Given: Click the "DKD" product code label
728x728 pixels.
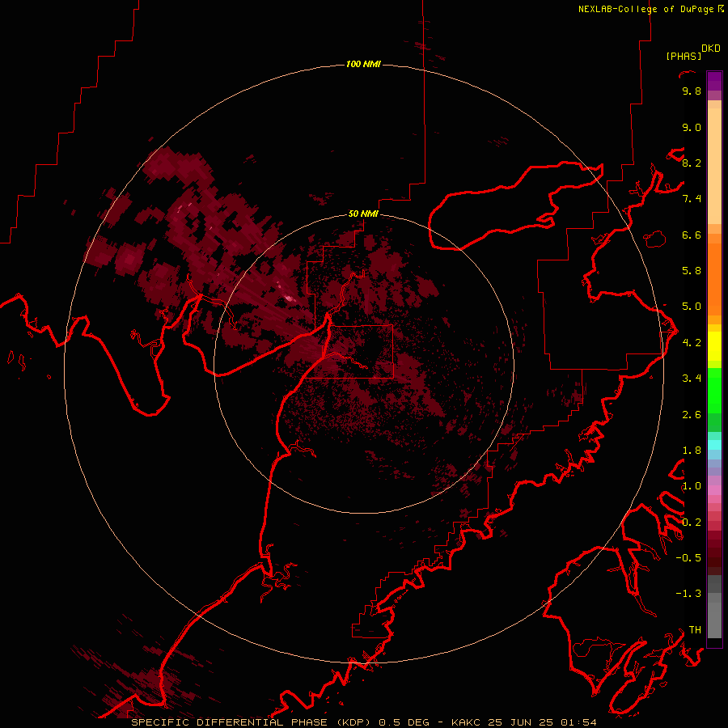Looking at the screenshot, I should coord(711,49).
